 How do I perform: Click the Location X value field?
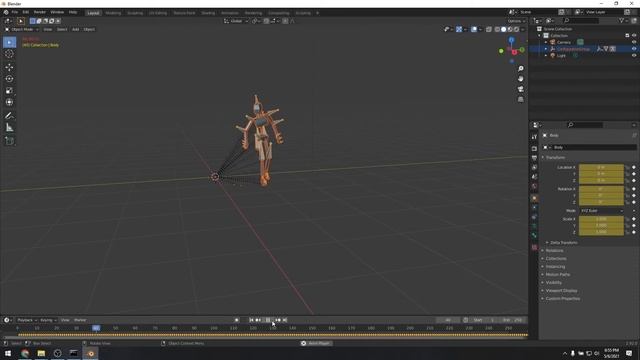[601, 167]
